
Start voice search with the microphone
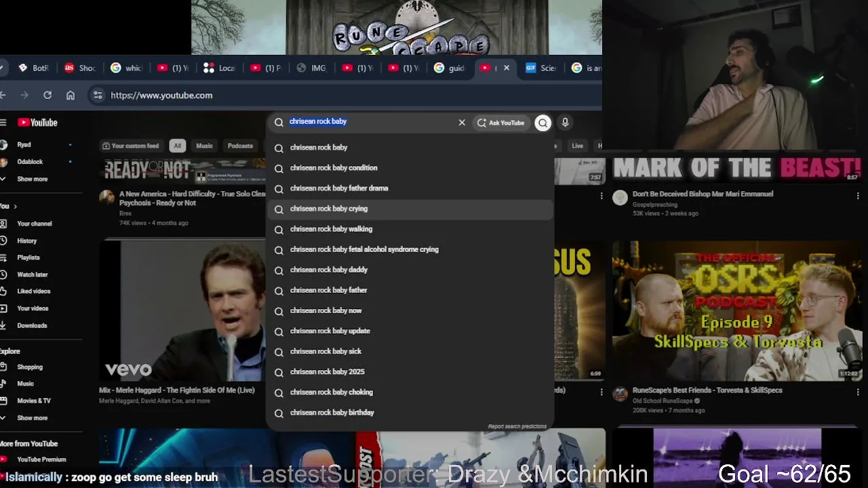pos(565,123)
